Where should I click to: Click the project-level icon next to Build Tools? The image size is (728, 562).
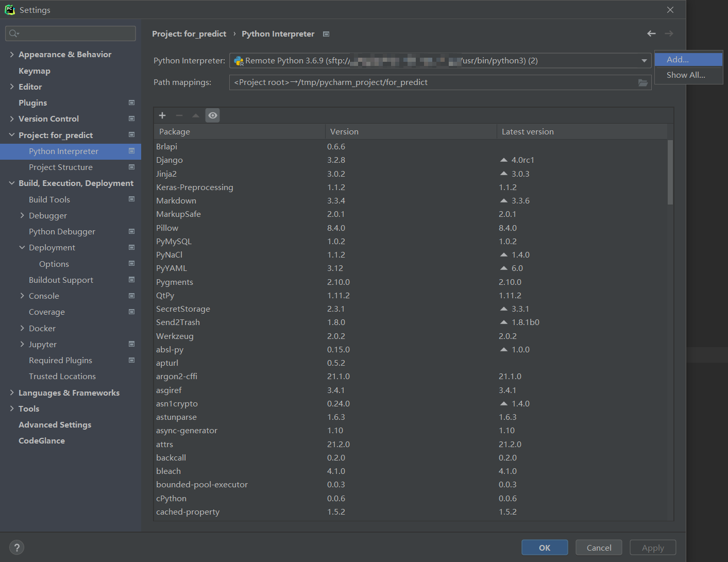click(131, 199)
